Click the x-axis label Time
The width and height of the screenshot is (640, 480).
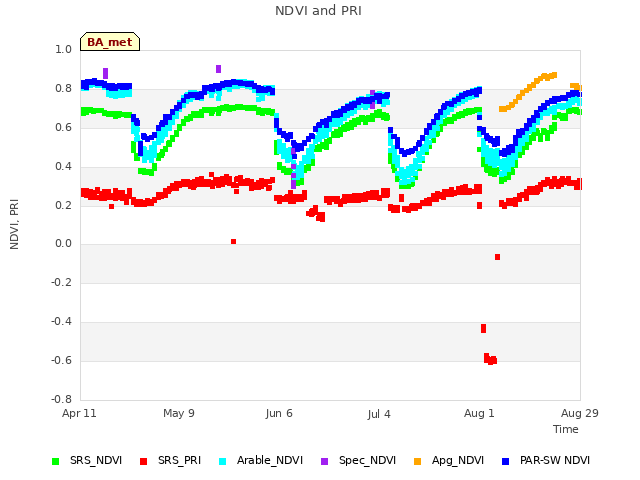(x=566, y=429)
